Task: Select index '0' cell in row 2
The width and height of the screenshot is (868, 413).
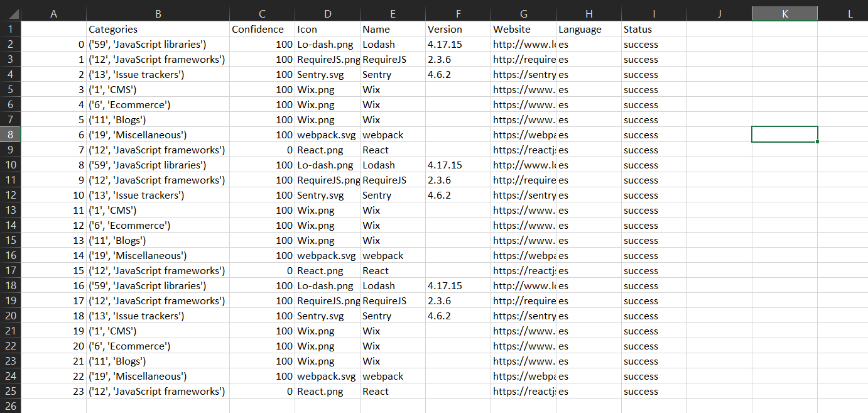Action: (53, 44)
